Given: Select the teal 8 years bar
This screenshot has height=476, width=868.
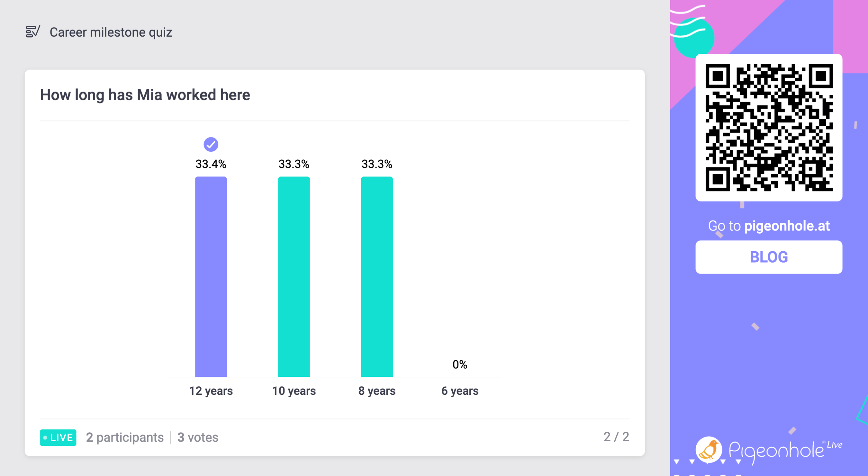Looking at the screenshot, I should 377,277.
